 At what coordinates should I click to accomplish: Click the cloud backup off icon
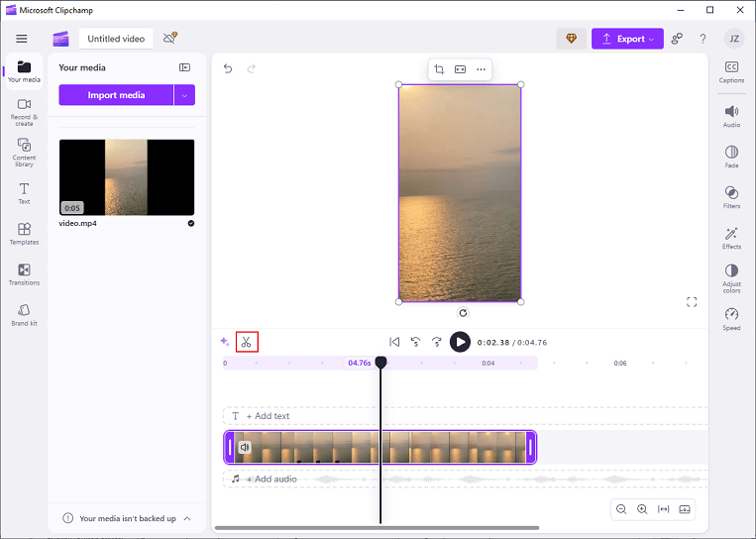pyautogui.click(x=170, y=38)
